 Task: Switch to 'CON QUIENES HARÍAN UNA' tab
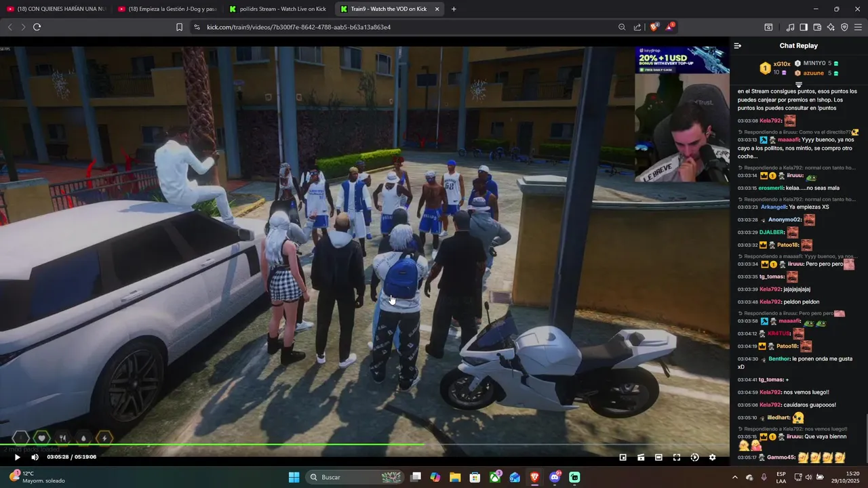56,9
